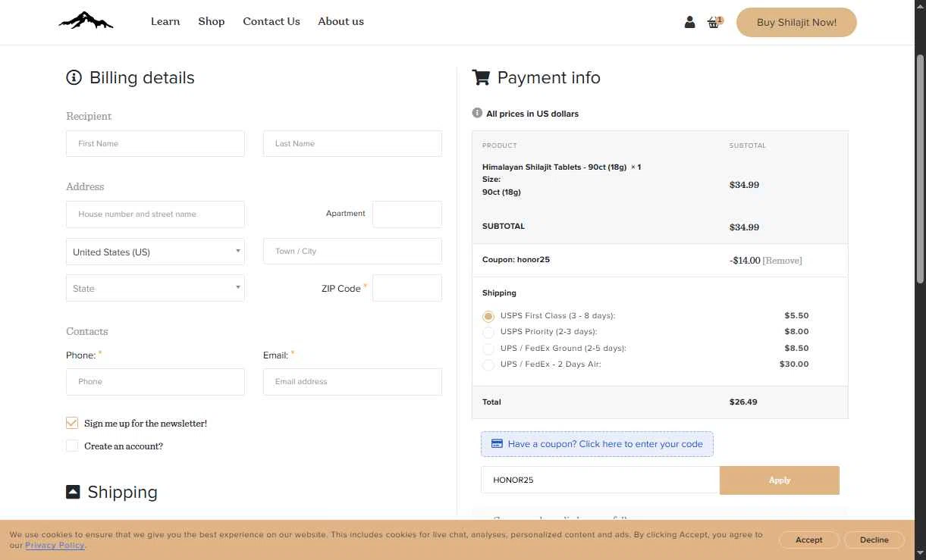Focus the First Name field
Viewport: 926px width, 560px height.
[x=155, y=143]
